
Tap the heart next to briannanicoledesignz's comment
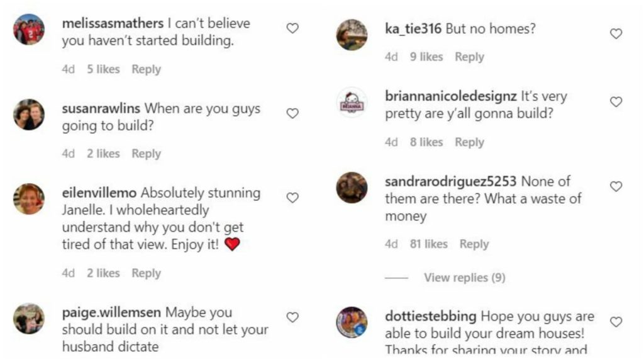(616, 102)
